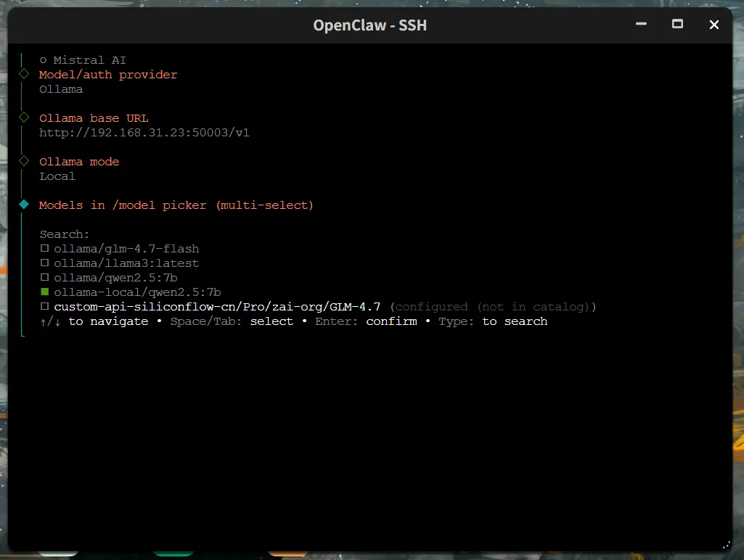Click the Model/auth provider heading
This screenshot has height=560, width=744.
[108, 75]
